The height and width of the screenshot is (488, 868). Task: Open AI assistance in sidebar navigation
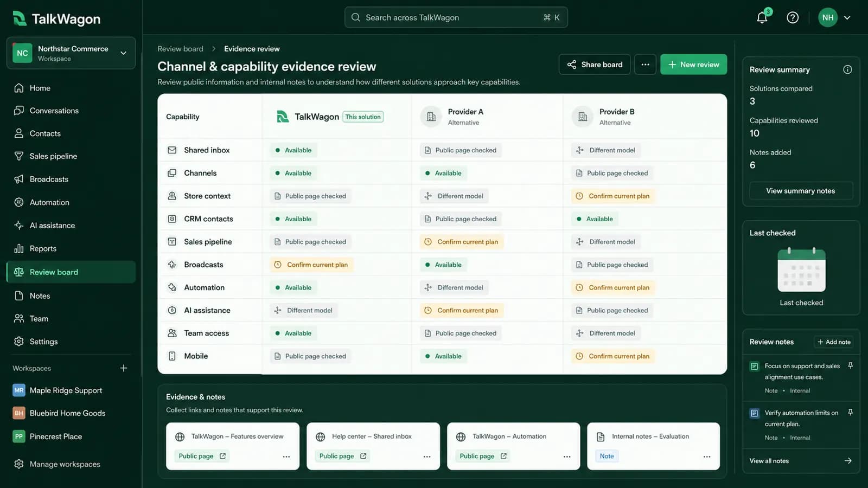click(71, 225)
